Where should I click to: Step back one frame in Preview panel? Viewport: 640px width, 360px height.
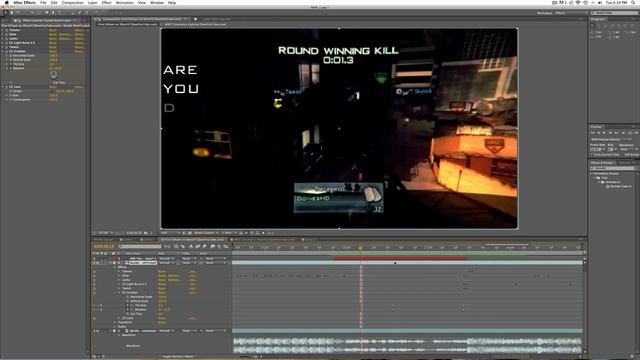pos(599,133)
